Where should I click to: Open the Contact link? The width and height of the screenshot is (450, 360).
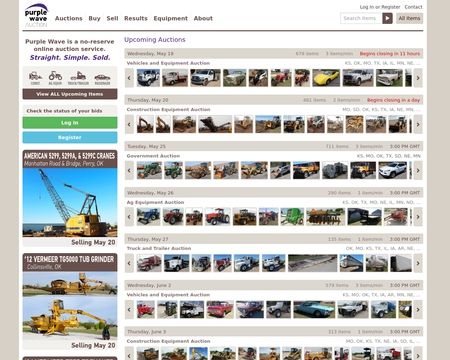[x=413, y=7]
